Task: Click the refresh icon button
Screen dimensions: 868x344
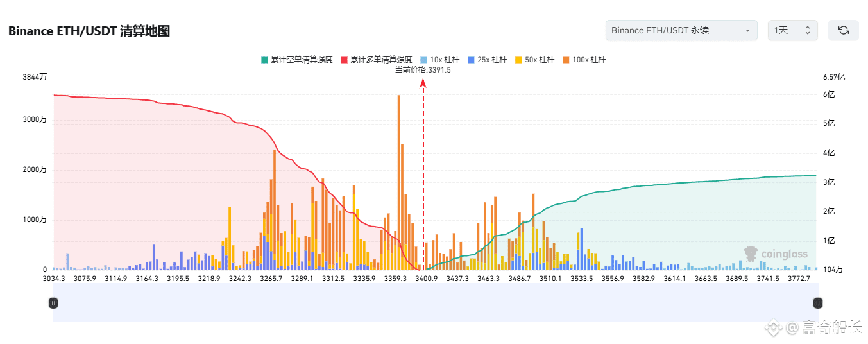Action: [x=844, y=30]
